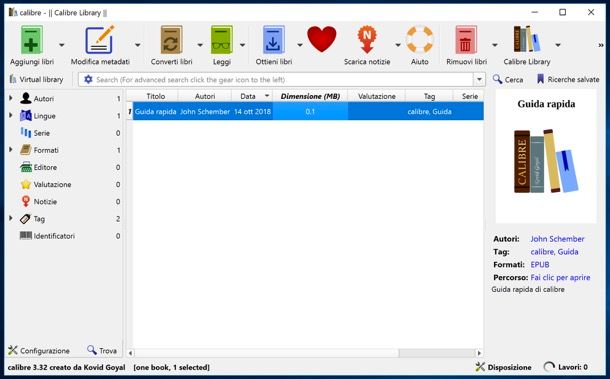
Task: Click into the search input field
Action: click(x=283, y=79)
